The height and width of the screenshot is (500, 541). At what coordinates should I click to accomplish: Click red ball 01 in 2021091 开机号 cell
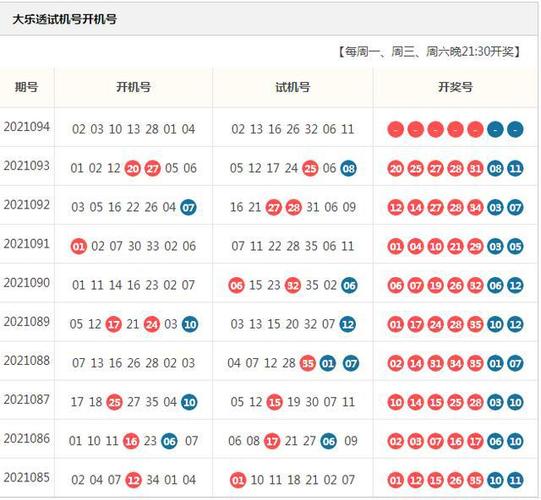coord(78,246)
